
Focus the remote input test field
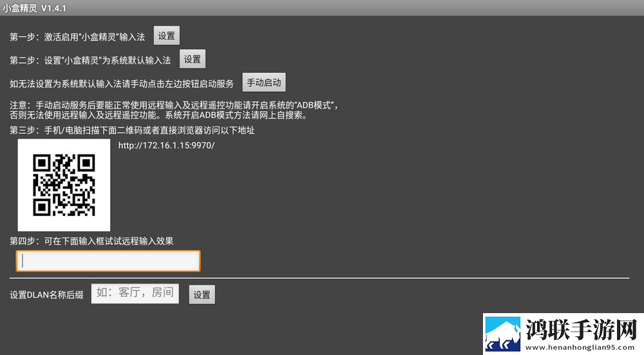tap(108, 261)
